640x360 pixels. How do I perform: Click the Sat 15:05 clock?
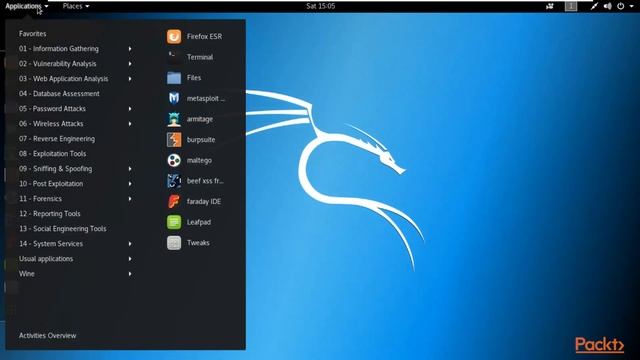click(x=320, y=6)
